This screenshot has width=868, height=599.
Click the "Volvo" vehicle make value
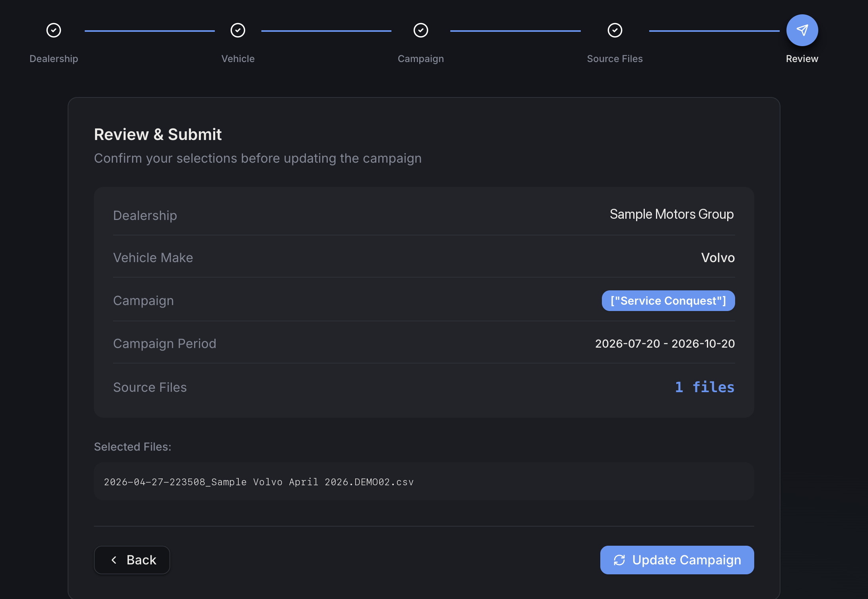click(x=718, y=258)
